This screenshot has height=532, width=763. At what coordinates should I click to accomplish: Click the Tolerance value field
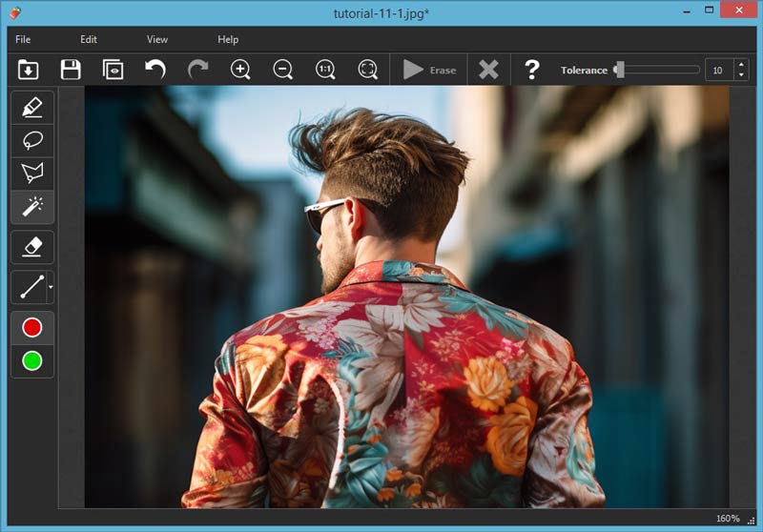tap(719, 71)
